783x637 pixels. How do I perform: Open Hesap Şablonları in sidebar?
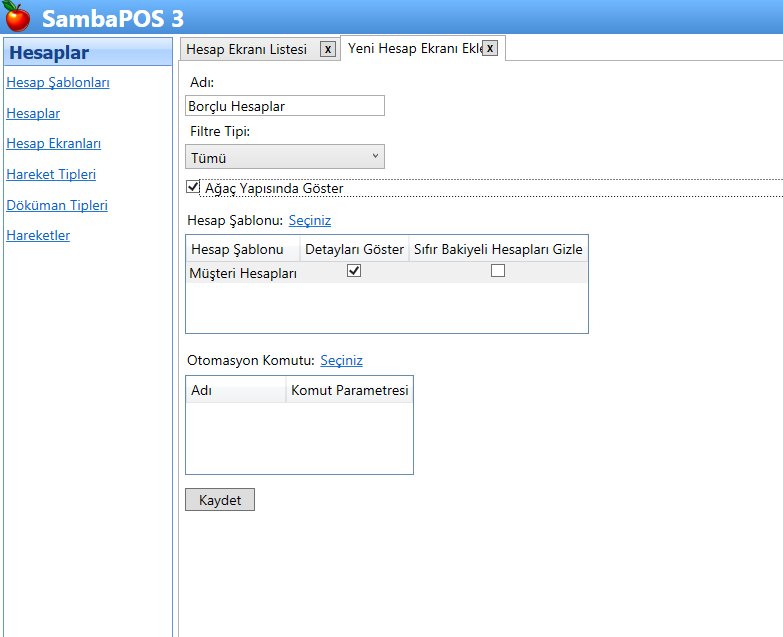tap(58, 83)
